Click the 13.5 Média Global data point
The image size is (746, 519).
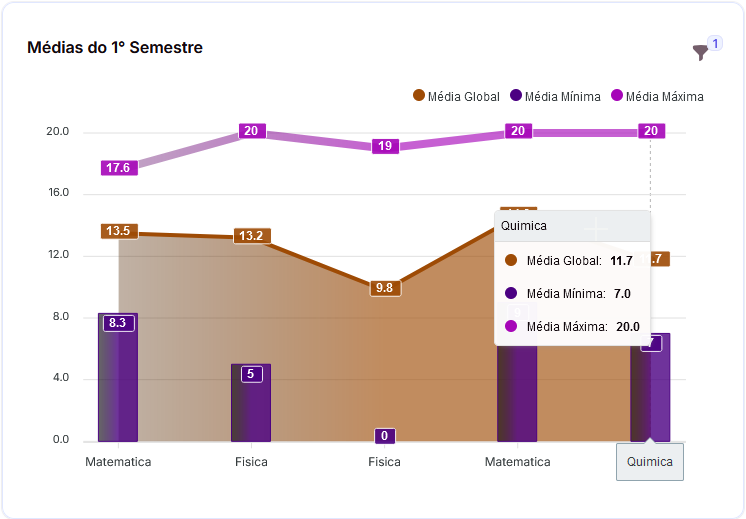tap(118, 231)
